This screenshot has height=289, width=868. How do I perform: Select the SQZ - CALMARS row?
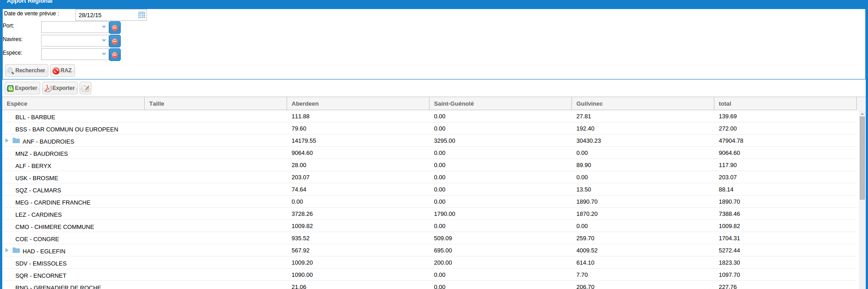click(x=429, y=190)
